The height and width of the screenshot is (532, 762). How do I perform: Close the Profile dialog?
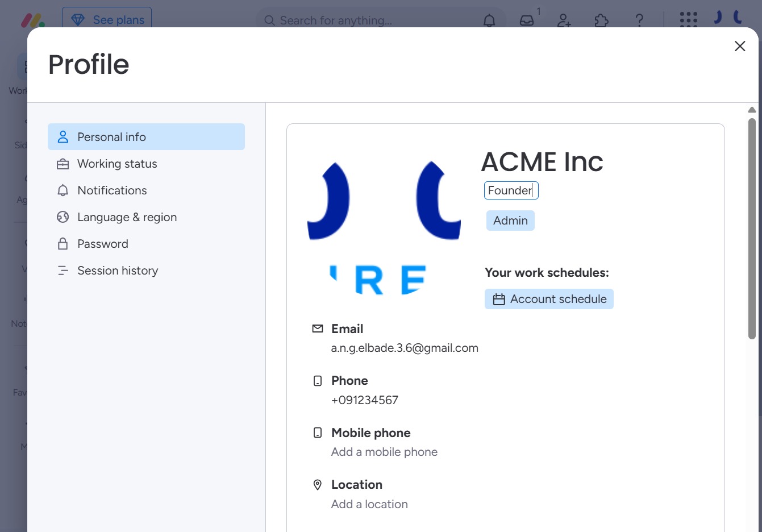[740, 46]
